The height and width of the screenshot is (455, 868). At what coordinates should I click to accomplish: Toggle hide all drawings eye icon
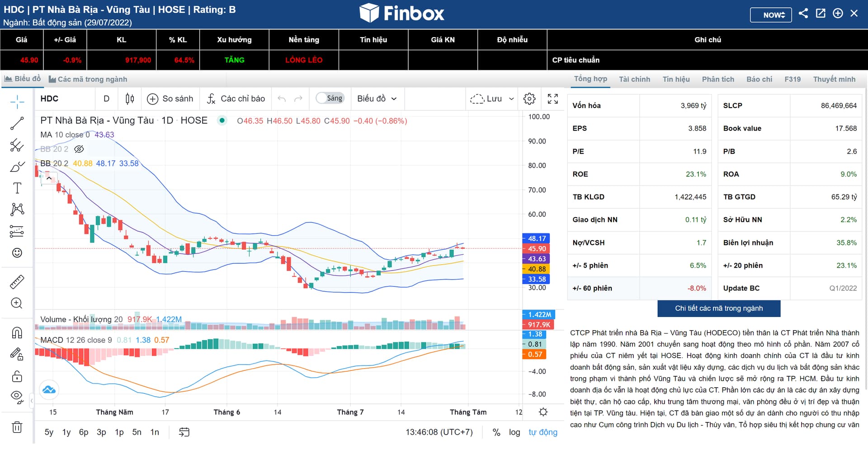(x=17, y=397)
